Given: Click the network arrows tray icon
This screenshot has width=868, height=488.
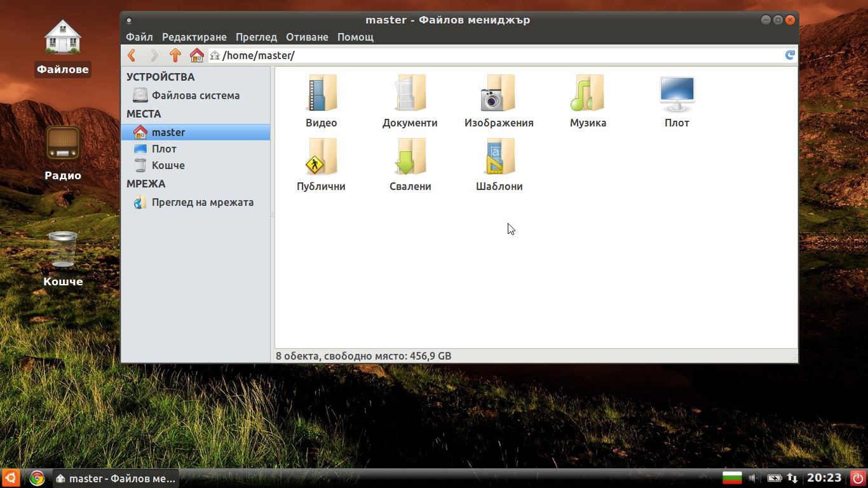Looking at the screenshot, I should 792,478.
